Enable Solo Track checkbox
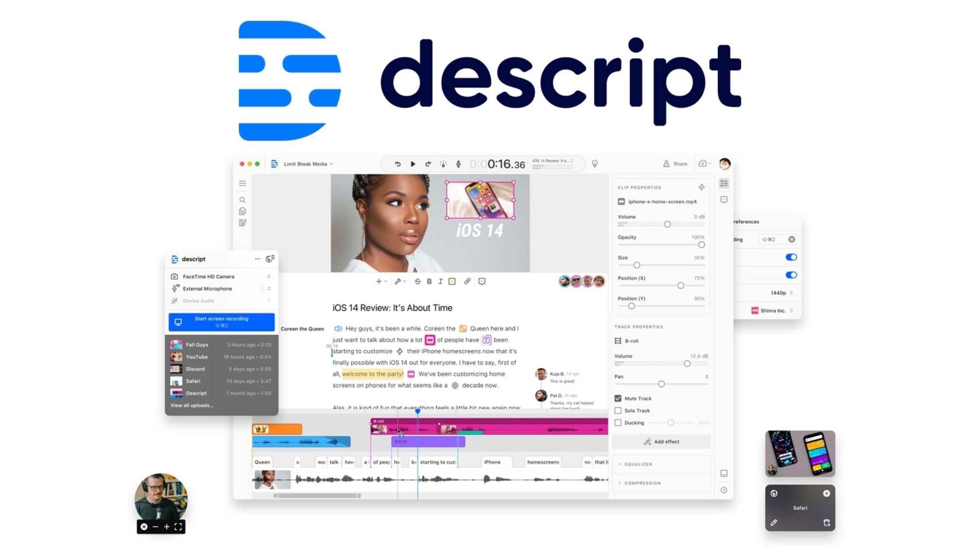The image size is (980, 551). tap(618, 410)
